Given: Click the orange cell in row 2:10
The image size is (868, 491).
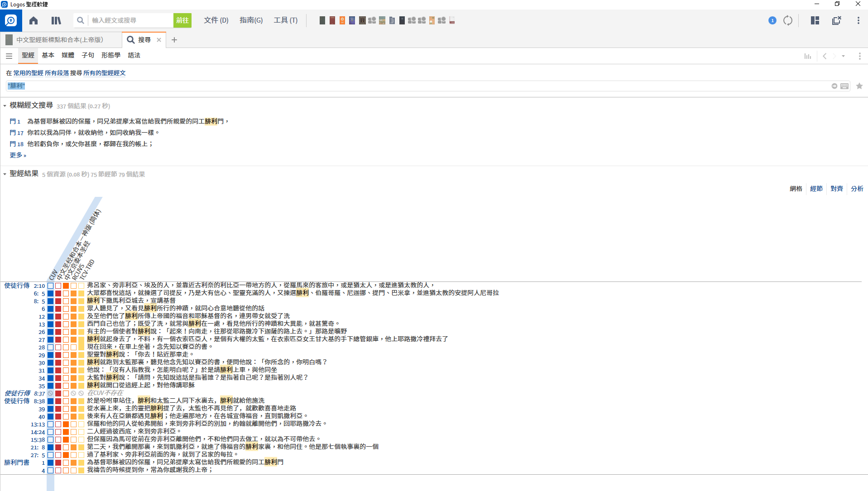Looking at the screenshot, I should [x=66, y=286].
